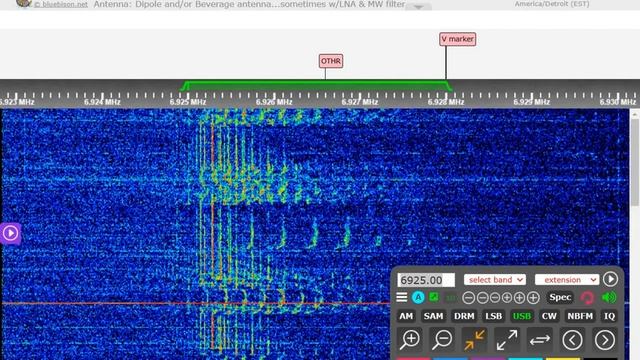Click the antenna description text in top bar
Viewport: 640px width, 360px height.
click(x=249, y=4)
